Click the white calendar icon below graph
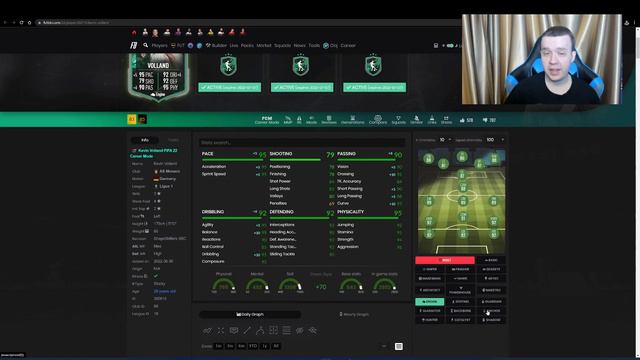Image resolution: width=640 pixels, height=360 pixels. (399, 346)
